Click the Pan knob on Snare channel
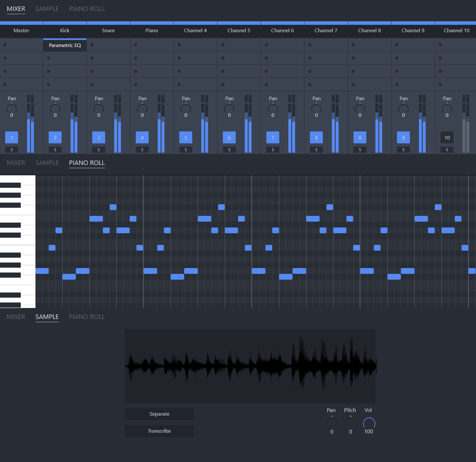This screenshot has width=476, height=462. tap(99, 109)
